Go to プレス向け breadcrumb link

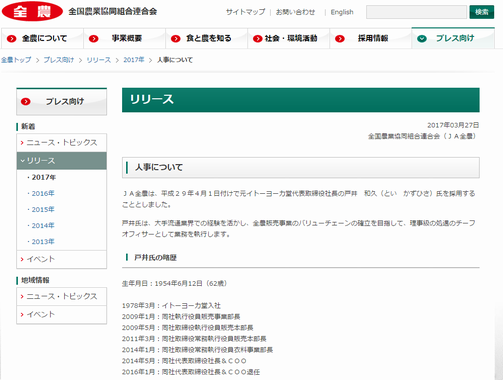[59, 60]
